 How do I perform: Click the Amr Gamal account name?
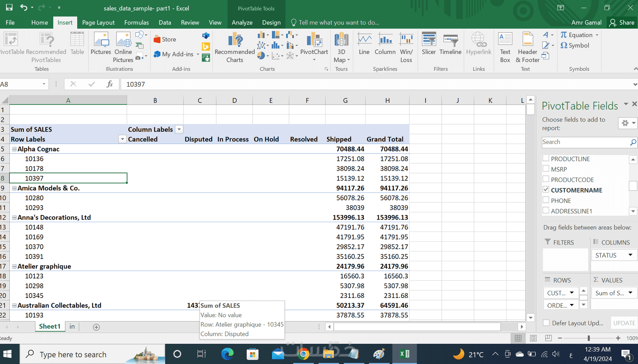(586, 23)
